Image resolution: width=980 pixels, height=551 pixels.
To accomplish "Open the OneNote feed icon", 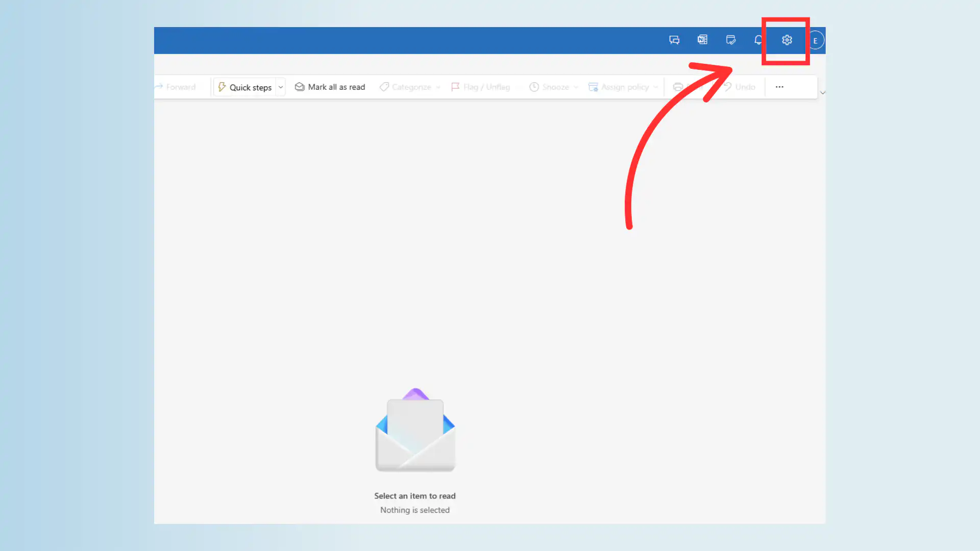I will tap(702, 40).
